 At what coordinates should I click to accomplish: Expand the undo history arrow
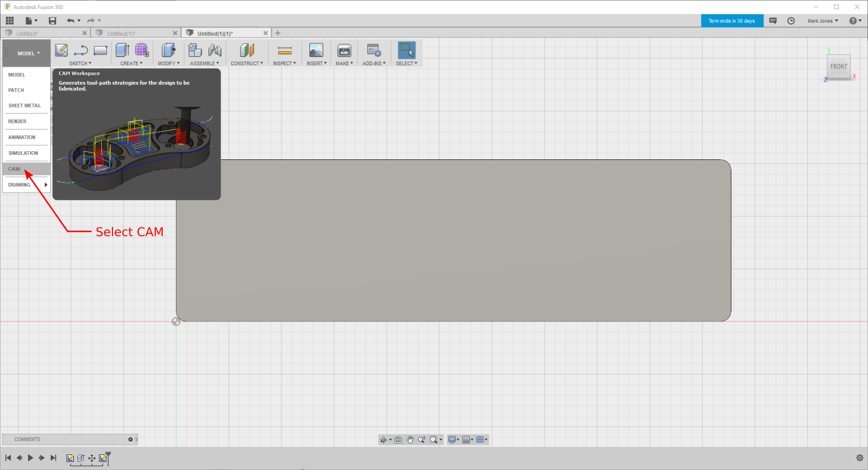pyautogui.click(x=79, y=20)
